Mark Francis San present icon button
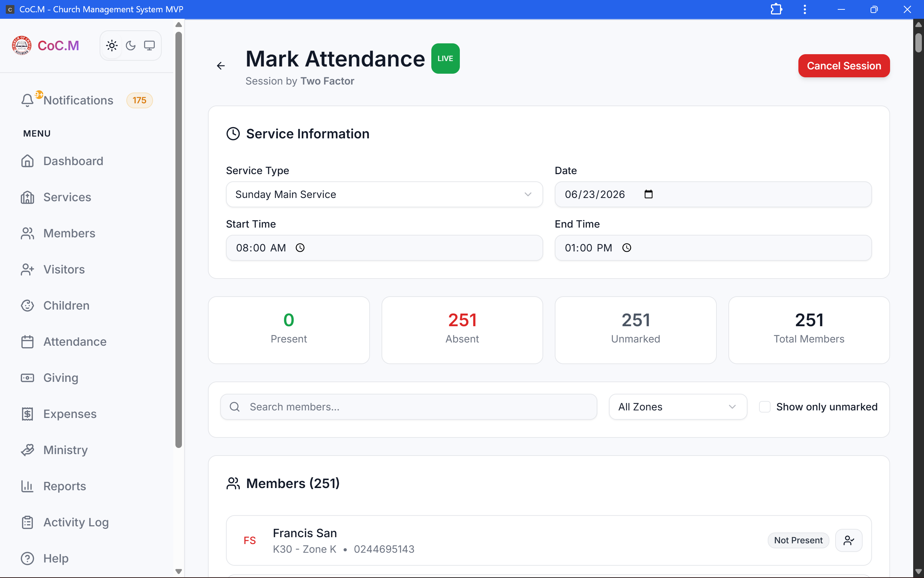The height and width of the screenshot is (578, 924). pyautogui.click(x=849, y=540)
